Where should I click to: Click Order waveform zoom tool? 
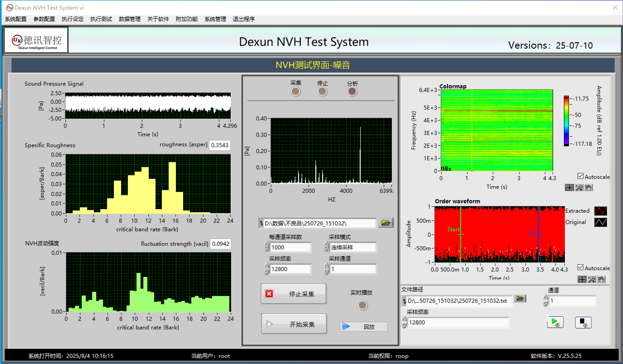[592, 279]
